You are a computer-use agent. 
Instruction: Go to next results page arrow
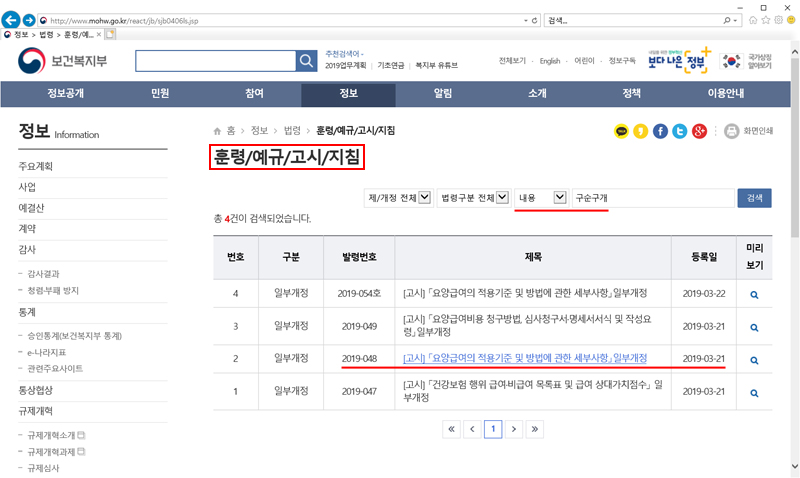(514, 429)
